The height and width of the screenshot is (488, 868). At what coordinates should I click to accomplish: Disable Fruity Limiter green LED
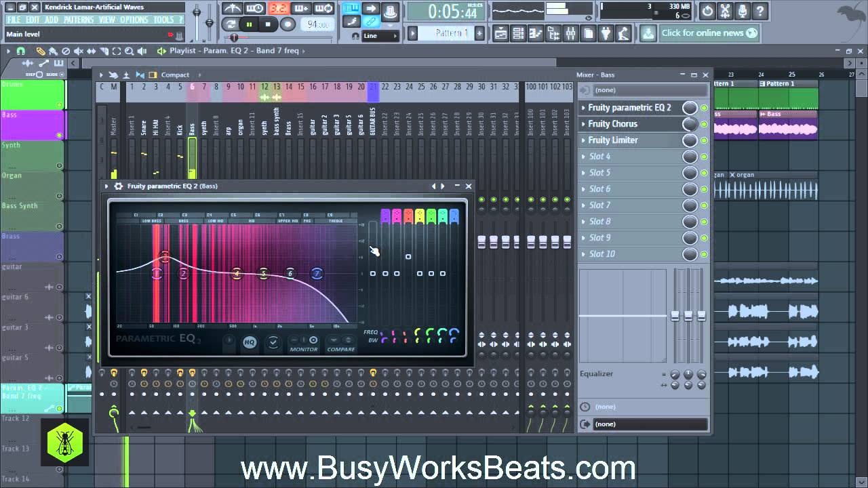coord(704,140)
